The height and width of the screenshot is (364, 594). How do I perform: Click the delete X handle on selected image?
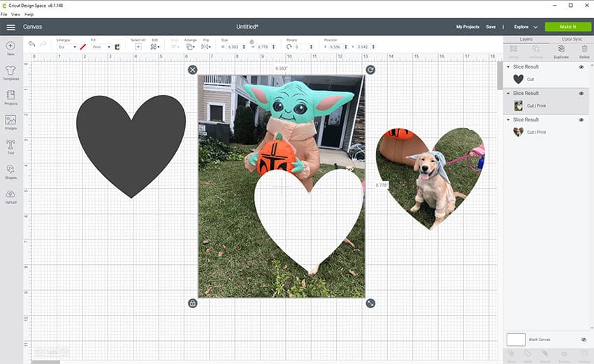pos(192,70)
